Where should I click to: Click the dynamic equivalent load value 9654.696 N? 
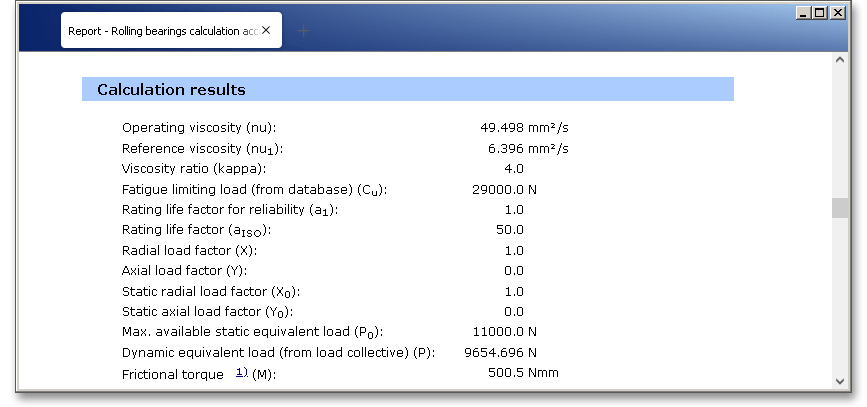pyautogui.click(x=501, y=353)
